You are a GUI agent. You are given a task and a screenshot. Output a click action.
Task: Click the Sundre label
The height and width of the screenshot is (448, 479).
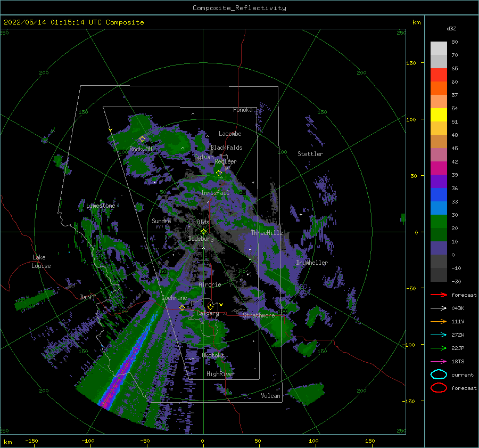161,221
